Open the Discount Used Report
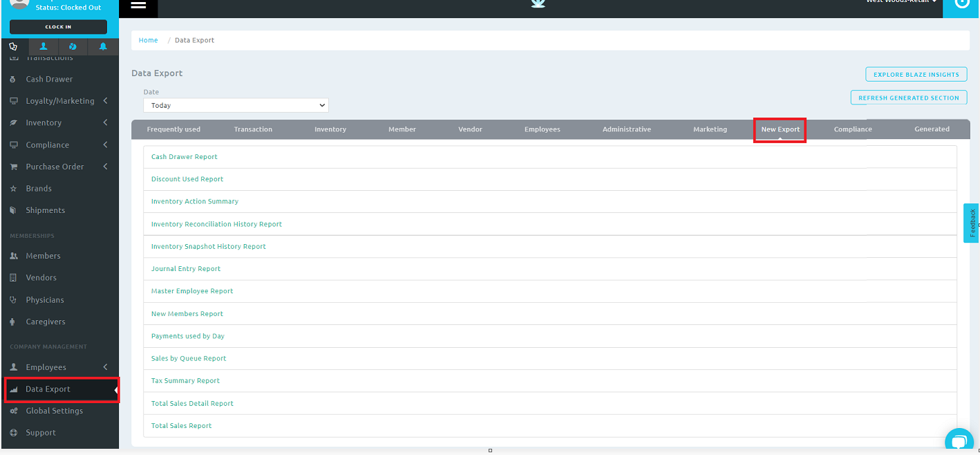The width and height of the screenshot is (980, 455). (x=187, y=179)
